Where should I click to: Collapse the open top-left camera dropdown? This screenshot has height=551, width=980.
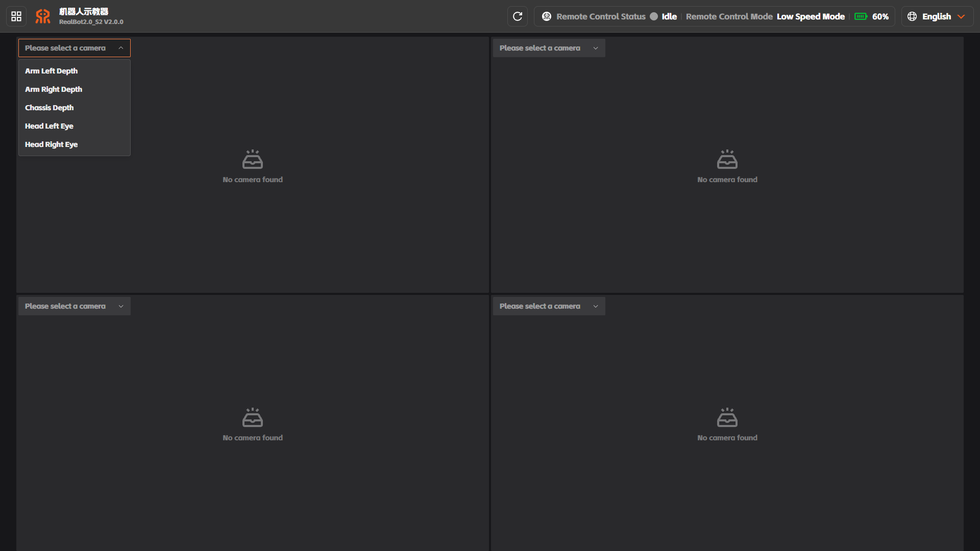(x=75, y=48)
